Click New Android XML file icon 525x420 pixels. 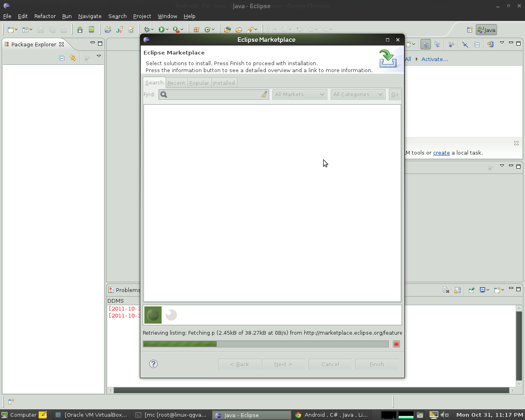point(131,30)
